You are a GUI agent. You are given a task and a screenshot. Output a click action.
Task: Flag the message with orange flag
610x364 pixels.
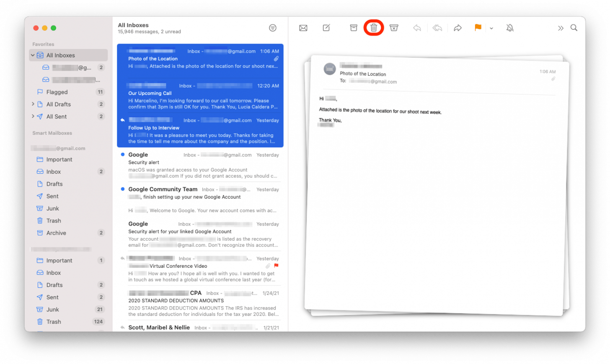point(478,28)
